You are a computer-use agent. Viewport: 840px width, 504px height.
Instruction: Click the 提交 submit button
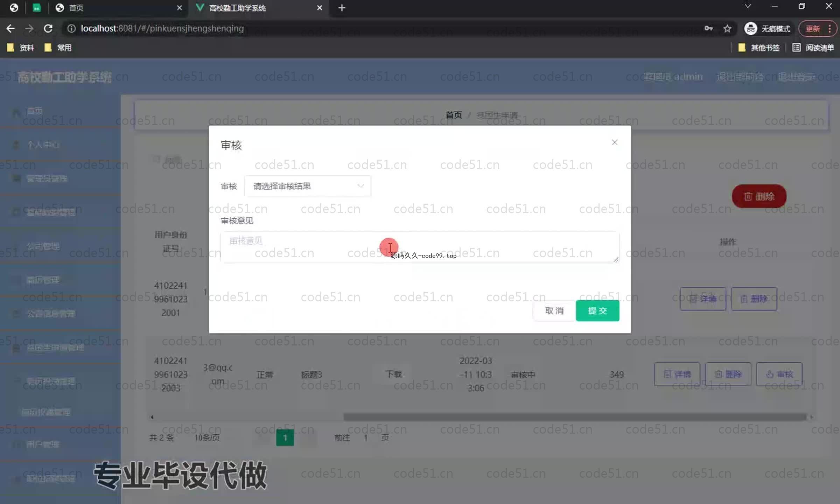click(x=597, y=310)
